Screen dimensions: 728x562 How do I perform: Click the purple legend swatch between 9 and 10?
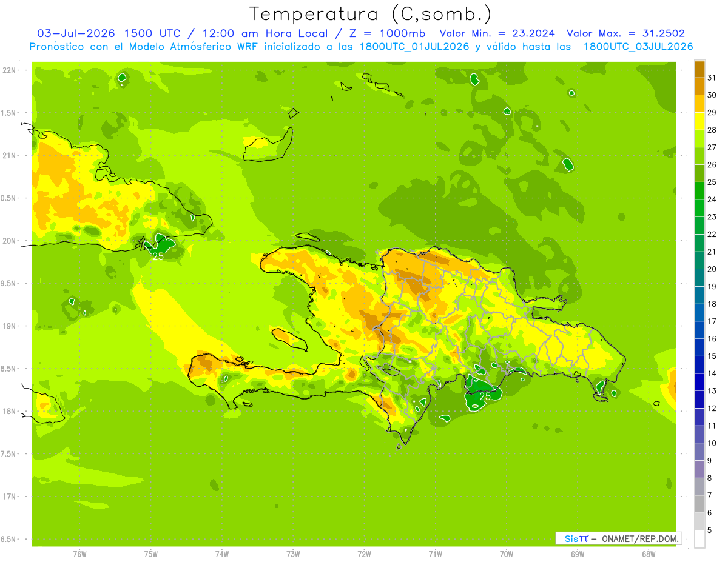(699, 452)
